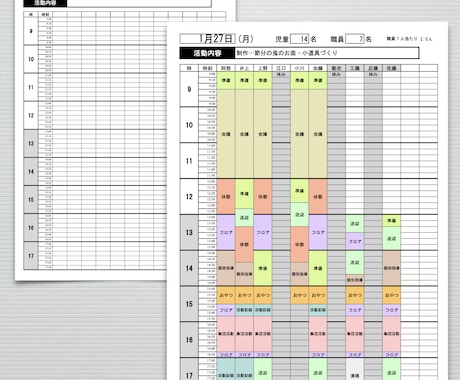Select the 工藤 column header
Image resolution: width=460 pixels, height=380 pixels.
[x=355, y=68]
